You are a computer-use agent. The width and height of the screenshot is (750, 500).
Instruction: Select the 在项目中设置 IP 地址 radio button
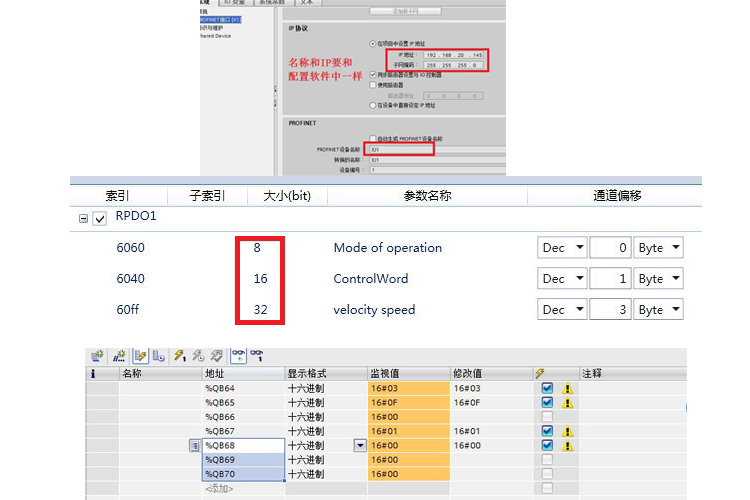[373, 44]
